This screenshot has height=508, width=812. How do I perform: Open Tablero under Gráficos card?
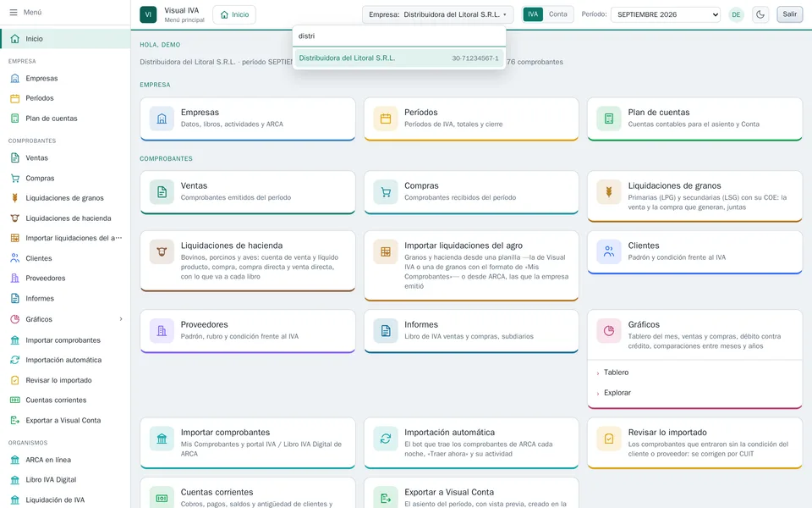[x=616, y=373]
